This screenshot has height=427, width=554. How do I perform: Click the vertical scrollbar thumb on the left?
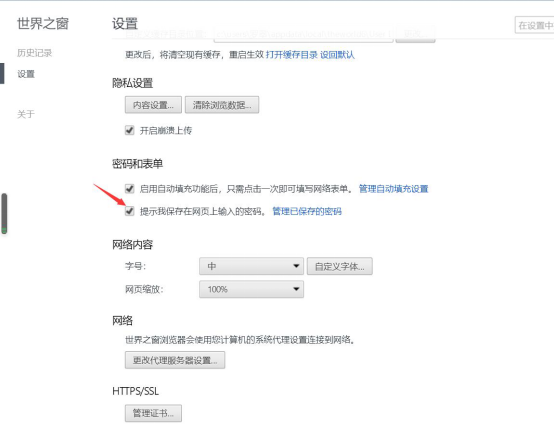pyautogui.click(x=4, y=213)
